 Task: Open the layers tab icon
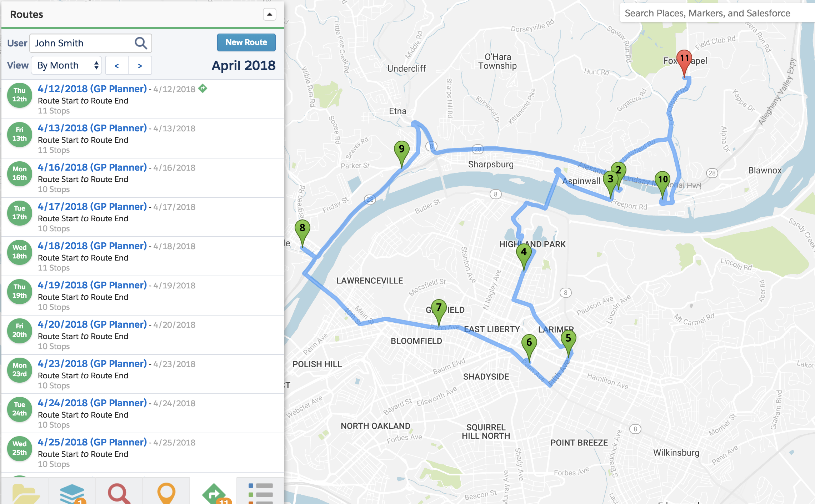(72, 493)
